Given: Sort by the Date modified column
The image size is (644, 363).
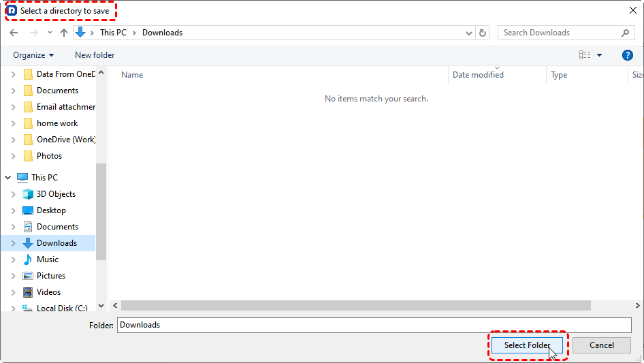Looking at the screenshot, I should pyautogui.click(x=478, y=75).
